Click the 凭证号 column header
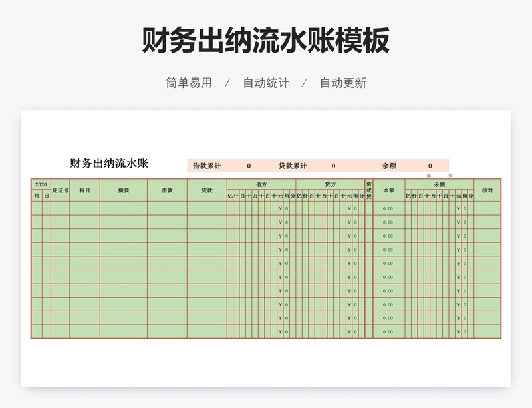Image resolution: width=532 pixels, height=408 pixels. coord(61,190)
